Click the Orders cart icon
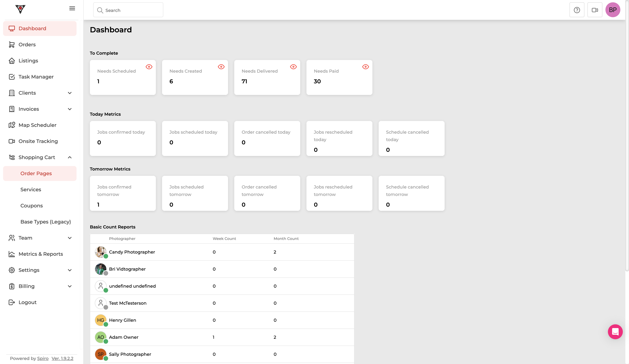629x364 pixels. point(12,44)
